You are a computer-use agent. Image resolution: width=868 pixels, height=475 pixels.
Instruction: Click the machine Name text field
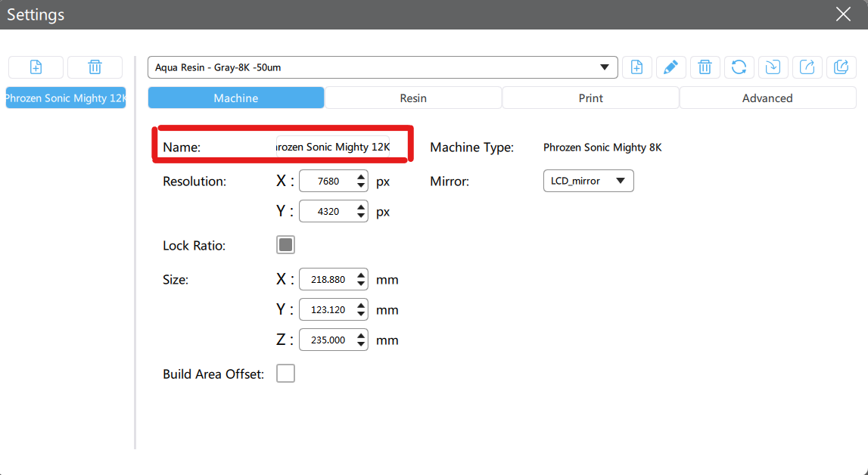coord(333,147)
